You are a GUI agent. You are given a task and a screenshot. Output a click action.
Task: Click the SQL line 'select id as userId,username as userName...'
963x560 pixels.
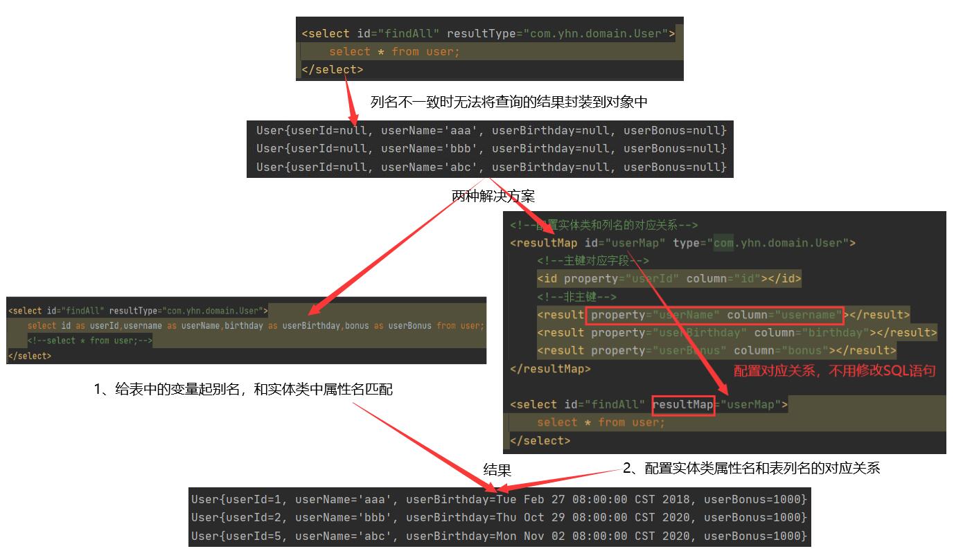click(x=256, y=325)
